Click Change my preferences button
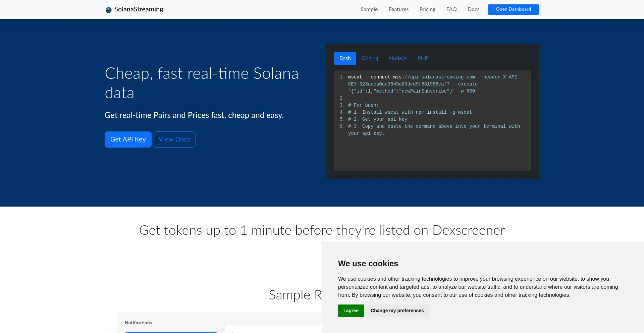This screenshot has height=333, width=644. click(x=397, y=311)
